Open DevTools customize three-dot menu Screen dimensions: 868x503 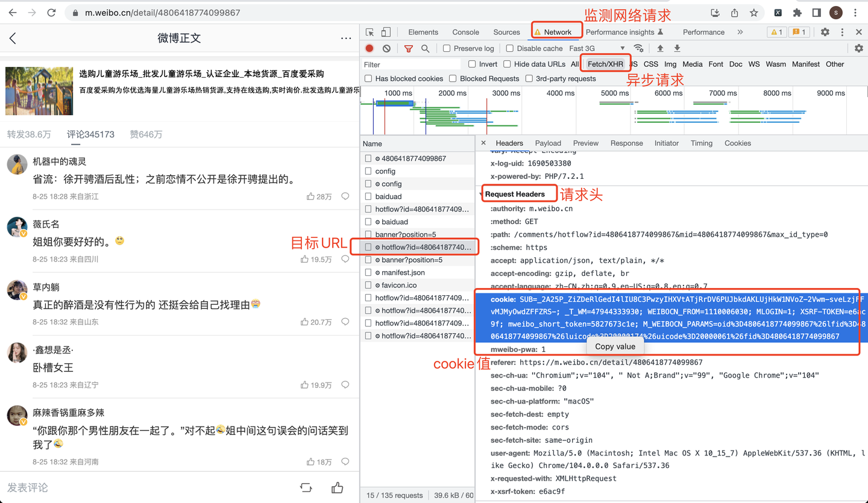[x=842, y=32]
